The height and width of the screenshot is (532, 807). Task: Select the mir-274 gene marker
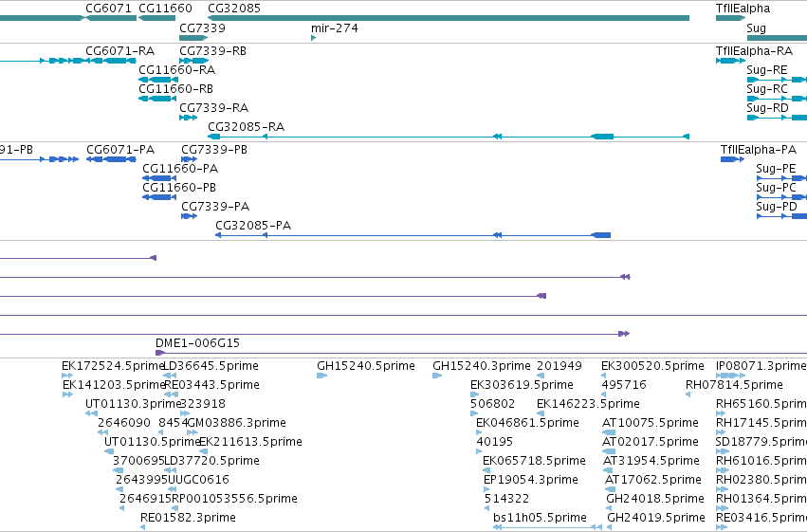click(314, 38)
